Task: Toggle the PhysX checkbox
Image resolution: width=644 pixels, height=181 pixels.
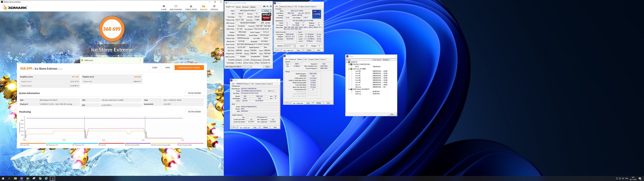Action: tap(255, 63)
